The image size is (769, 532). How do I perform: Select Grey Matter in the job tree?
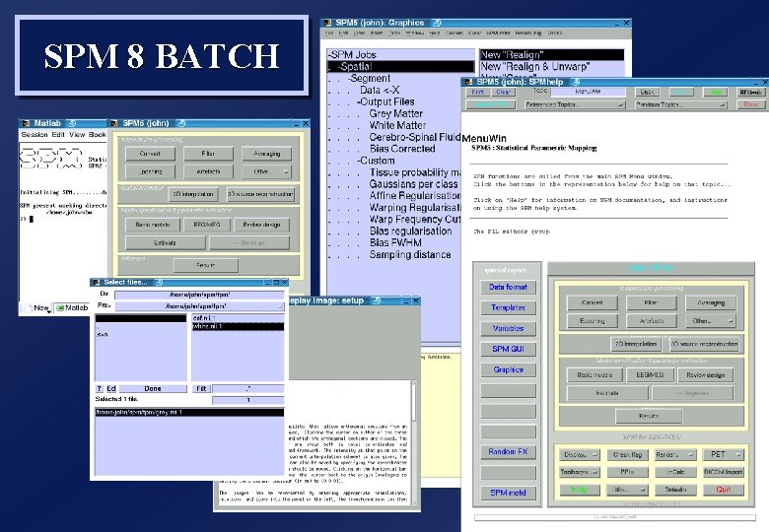(395, 113)
